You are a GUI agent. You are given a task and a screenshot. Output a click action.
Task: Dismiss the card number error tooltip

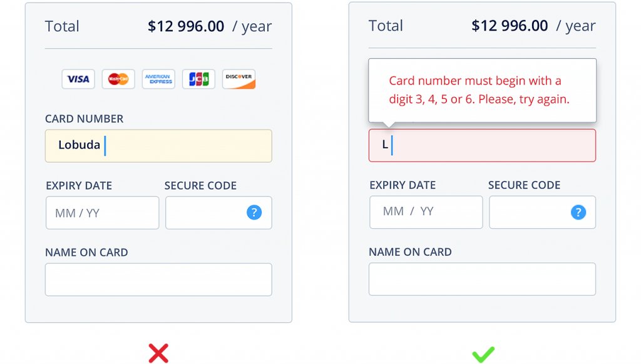click(x=483, y=89)
